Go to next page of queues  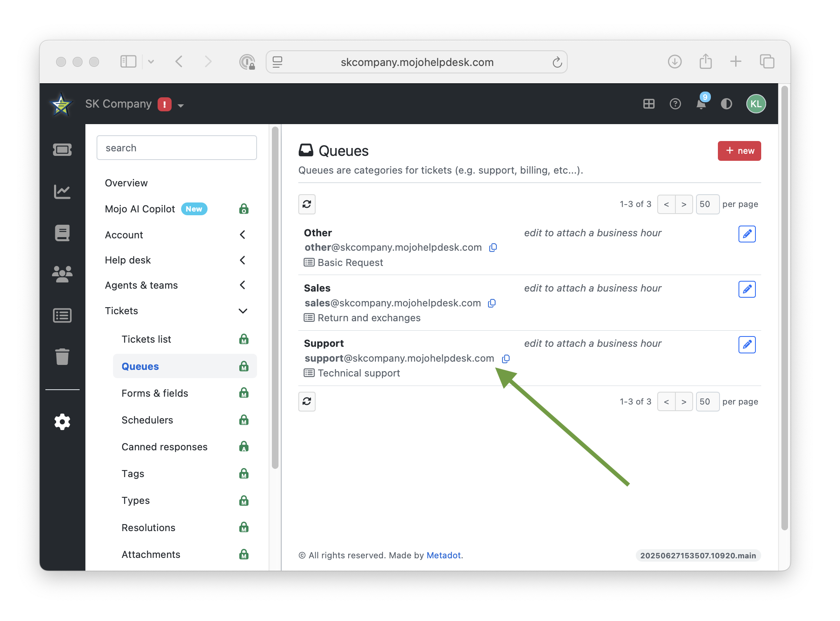click(684, 205)
